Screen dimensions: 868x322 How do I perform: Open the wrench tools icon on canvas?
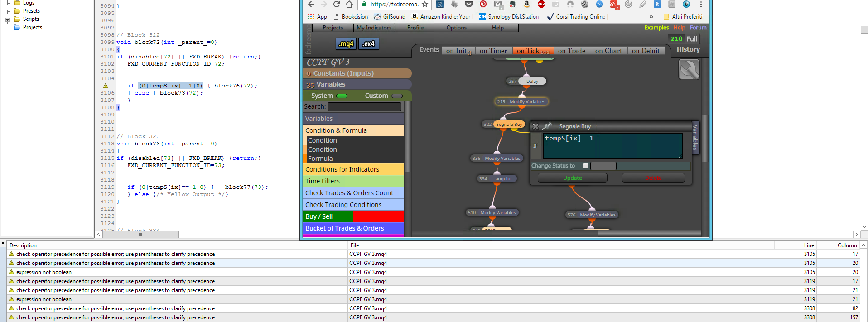pyautogui.click(x=689, y=70)
